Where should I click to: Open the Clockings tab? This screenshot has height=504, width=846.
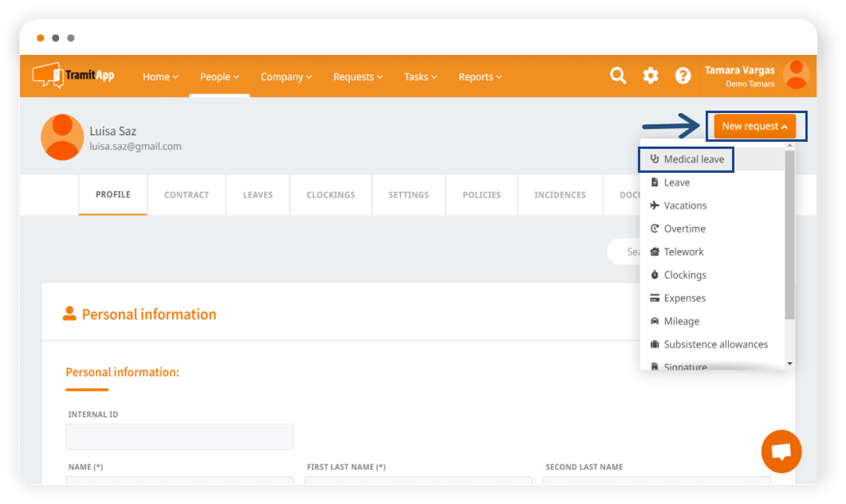point(330,195)
